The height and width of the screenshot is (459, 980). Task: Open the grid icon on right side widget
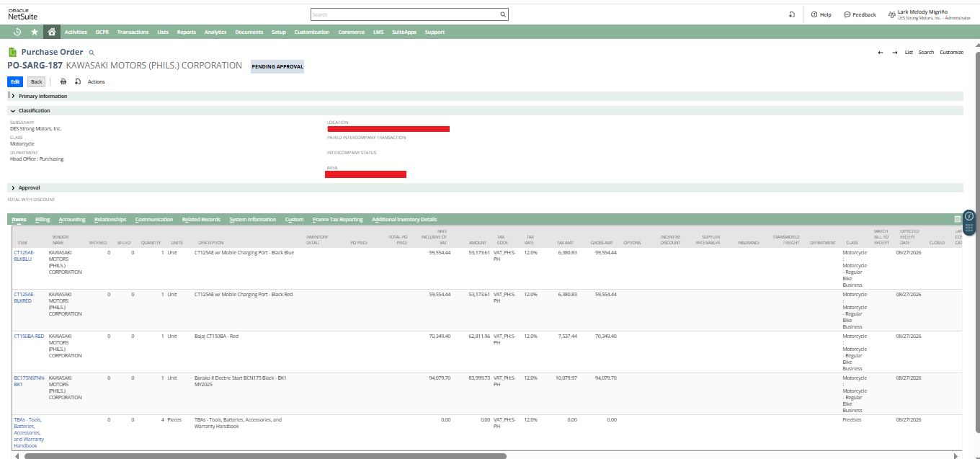click(x=969, y=228)
